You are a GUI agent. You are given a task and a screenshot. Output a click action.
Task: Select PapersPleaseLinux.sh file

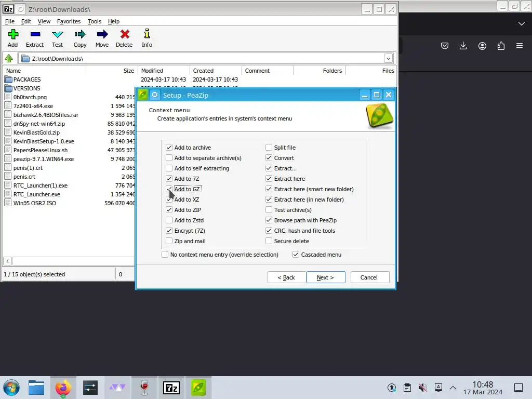41,150
